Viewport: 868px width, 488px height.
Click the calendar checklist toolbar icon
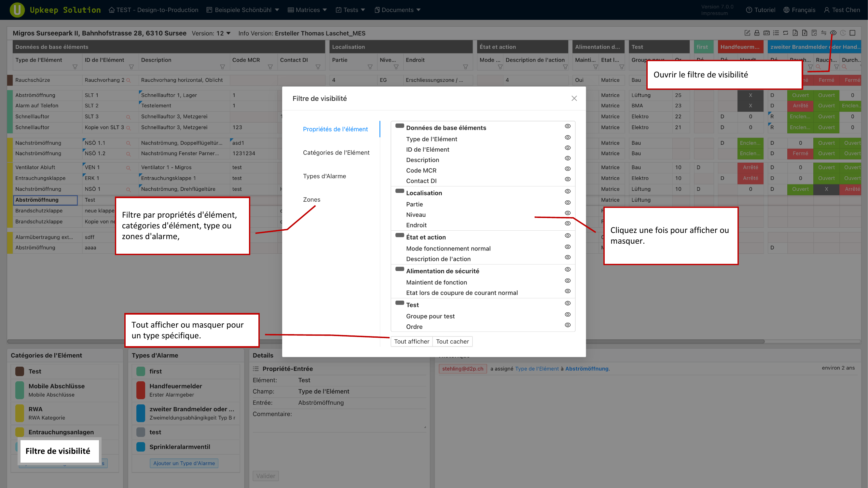(766, 33)
